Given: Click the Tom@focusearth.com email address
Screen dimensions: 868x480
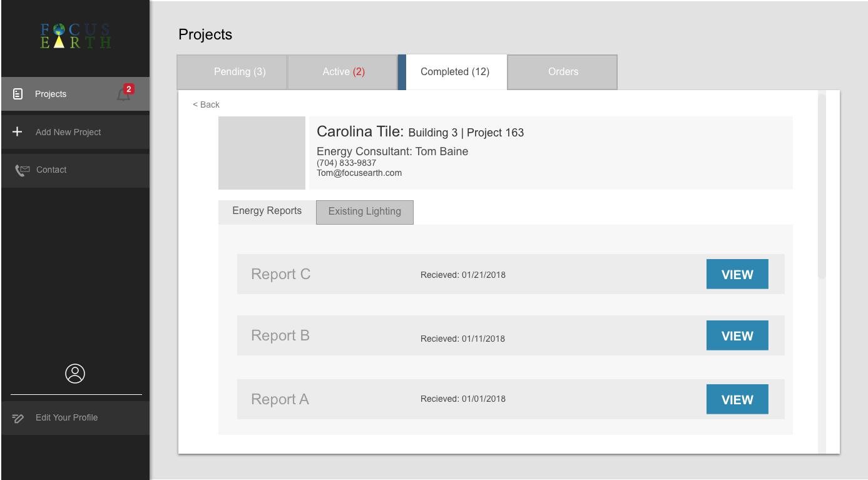Looking at the screenshot, I should (x=359, y=173).
